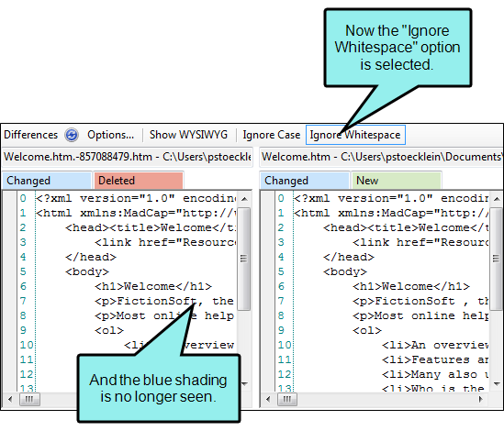Click the green New color legend
The image size is (504, 431).
[x=397, y=181]
